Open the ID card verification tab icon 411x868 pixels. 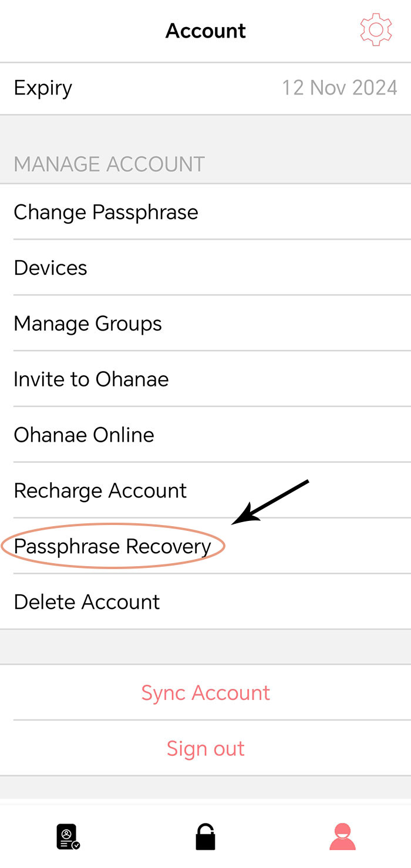[68, 837]
